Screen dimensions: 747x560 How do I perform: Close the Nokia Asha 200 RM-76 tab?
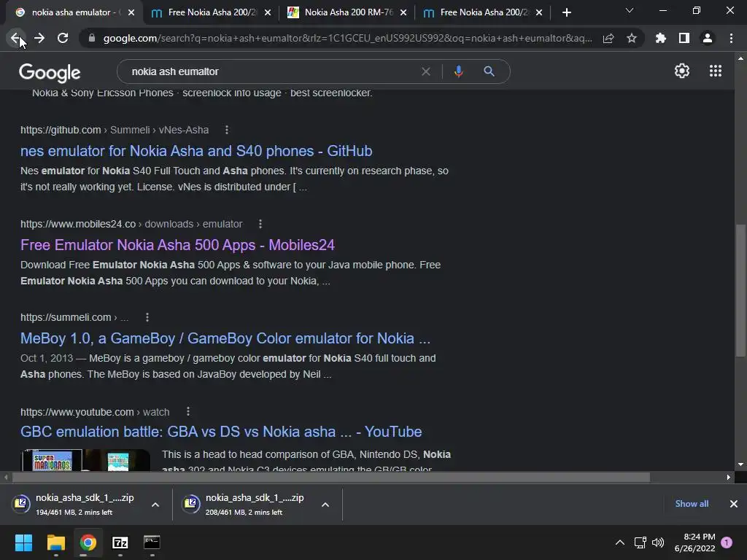pyautogui.click(x=403, y=12)
